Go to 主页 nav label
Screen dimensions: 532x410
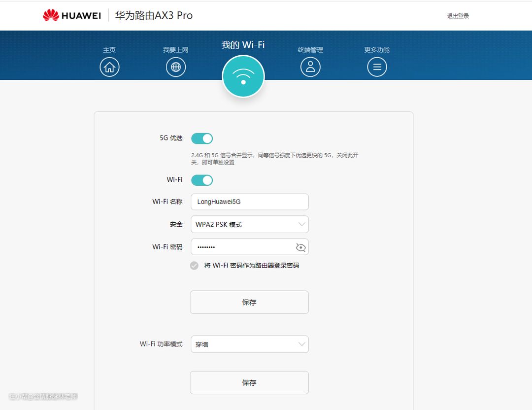pos(109,50)
